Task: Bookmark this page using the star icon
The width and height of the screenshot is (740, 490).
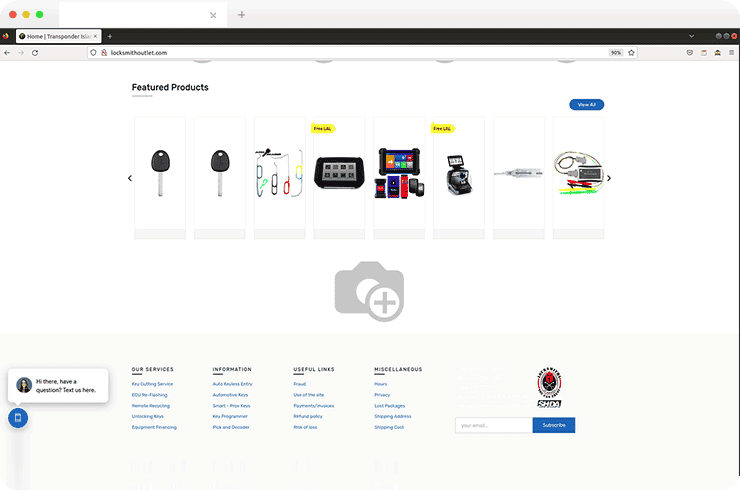Action: coord(631,52)
